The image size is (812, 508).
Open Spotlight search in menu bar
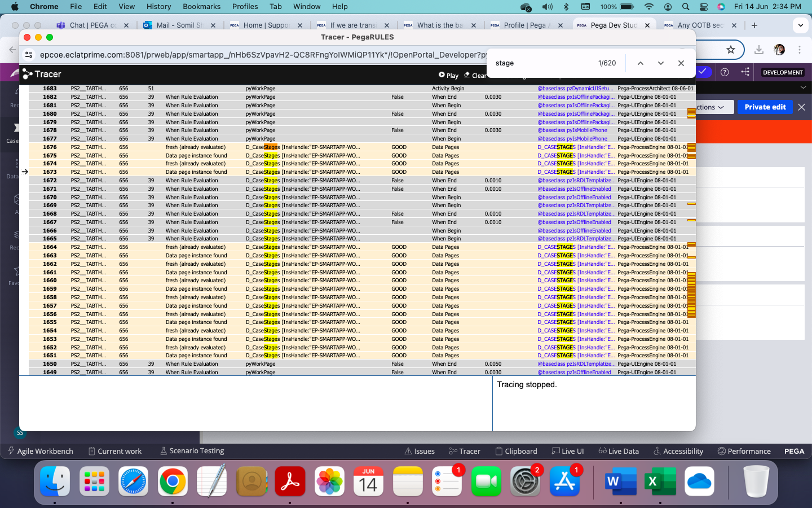point(686,7)
